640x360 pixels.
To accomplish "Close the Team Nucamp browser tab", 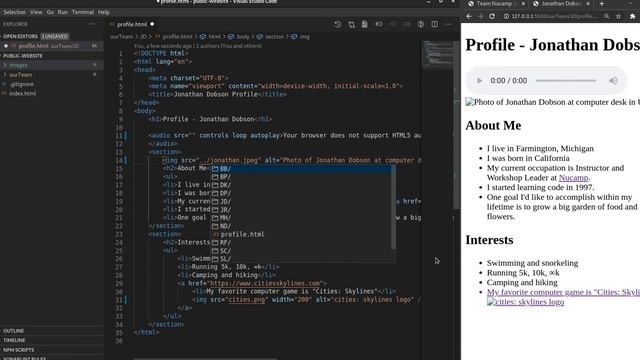I will (x=523, y=4).
